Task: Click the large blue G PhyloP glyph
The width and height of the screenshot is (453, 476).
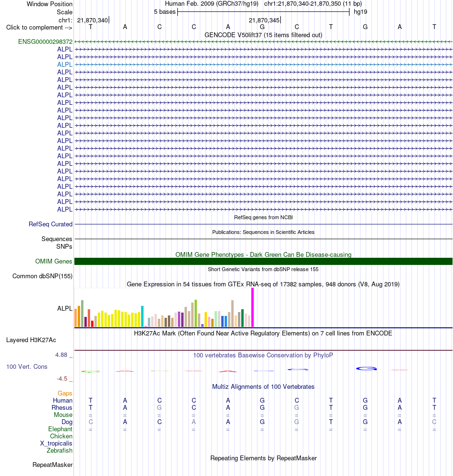Action: tap(366, 368)
